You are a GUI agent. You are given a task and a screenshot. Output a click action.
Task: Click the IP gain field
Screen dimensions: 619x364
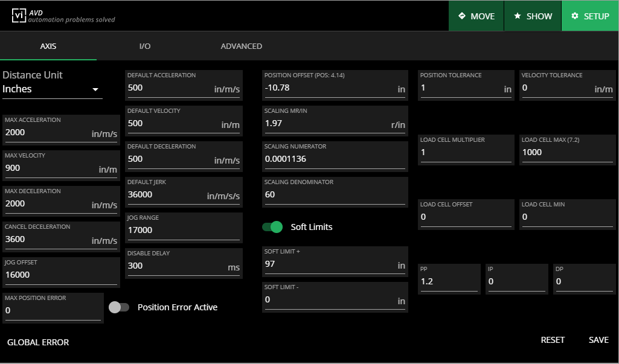click(x=517, y=279)
